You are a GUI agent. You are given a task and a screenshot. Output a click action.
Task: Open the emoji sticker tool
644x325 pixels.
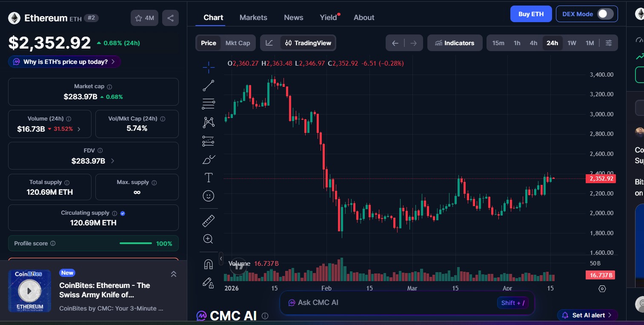coord(208,196)
